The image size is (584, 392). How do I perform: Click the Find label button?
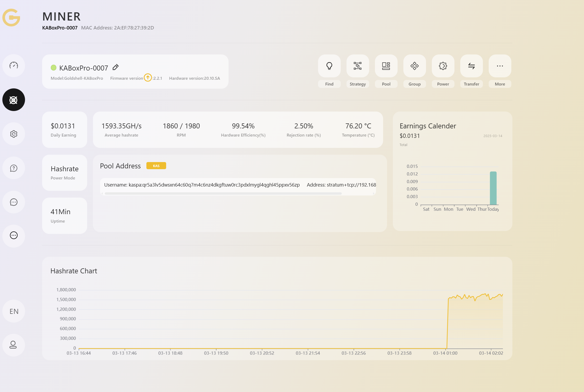coord(329,84)
